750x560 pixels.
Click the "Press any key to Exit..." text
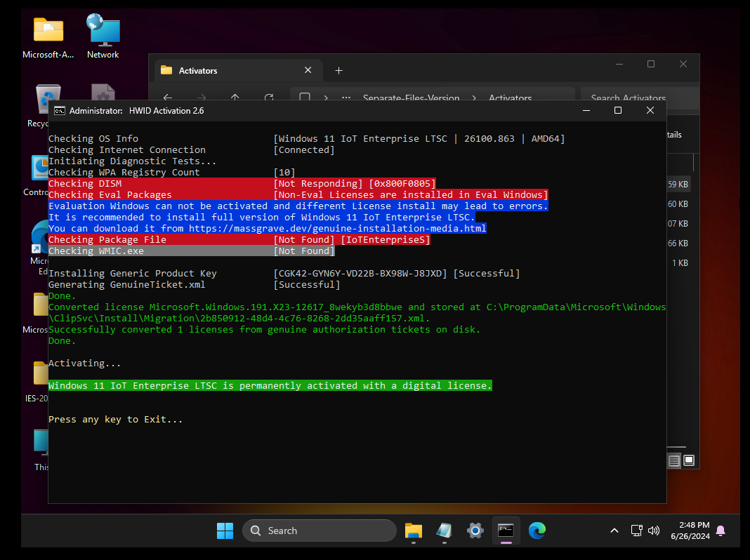point(115,420)
